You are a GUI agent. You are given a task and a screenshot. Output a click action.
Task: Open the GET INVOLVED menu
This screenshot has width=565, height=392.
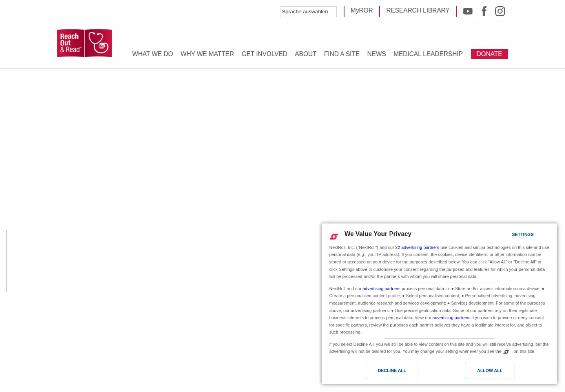264,54
